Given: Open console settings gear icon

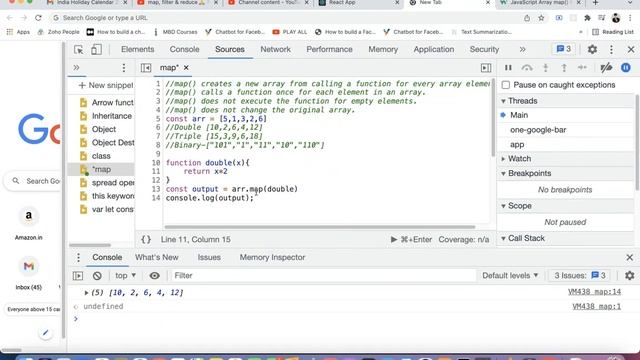Looking at the screenshot, I should point(629,276).
